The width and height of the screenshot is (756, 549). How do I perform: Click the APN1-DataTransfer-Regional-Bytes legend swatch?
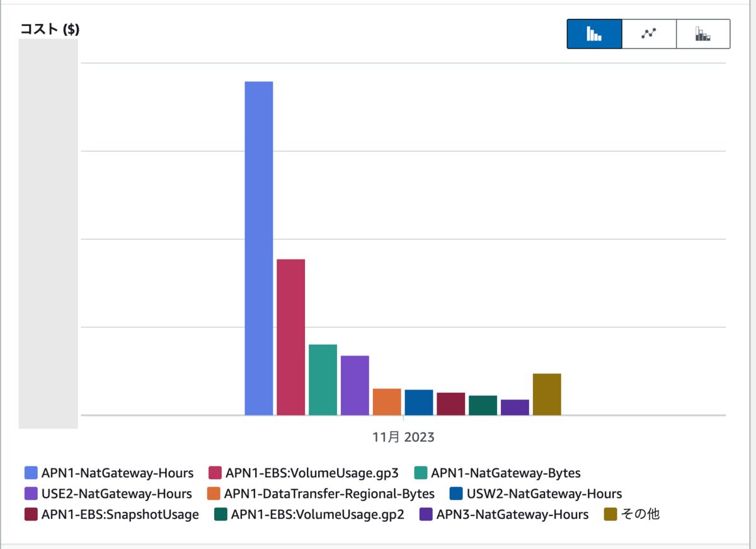[213, 494]
